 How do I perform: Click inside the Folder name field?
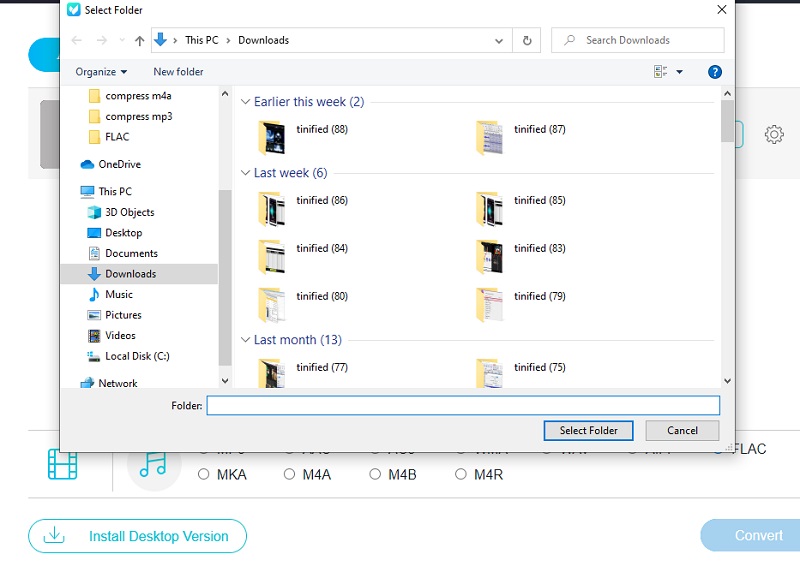coord(464,405)
